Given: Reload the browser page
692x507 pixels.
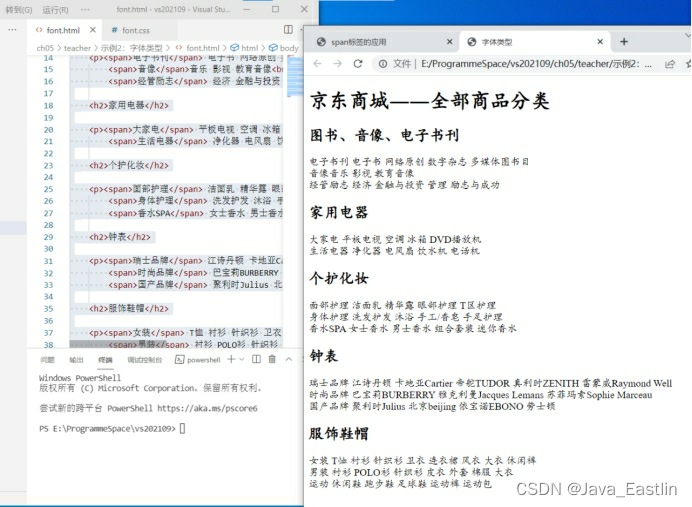Looking at the screenshot, I should (x=358, y=64).
